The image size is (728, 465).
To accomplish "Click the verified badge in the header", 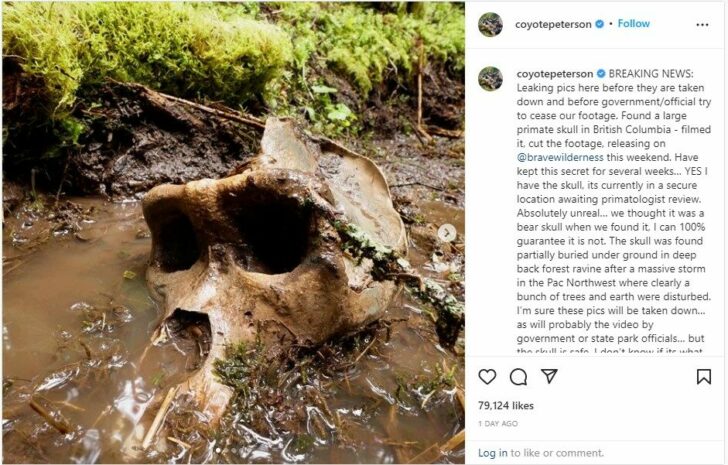I will (599, 24).
